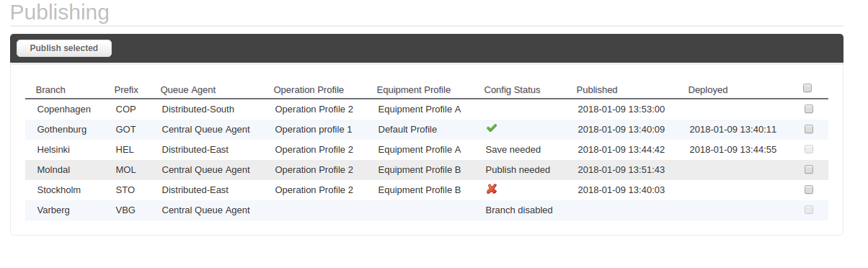Select the Copenhagen branch checkbox
This screenshot has height=268, width=868.
pos(809,109)
